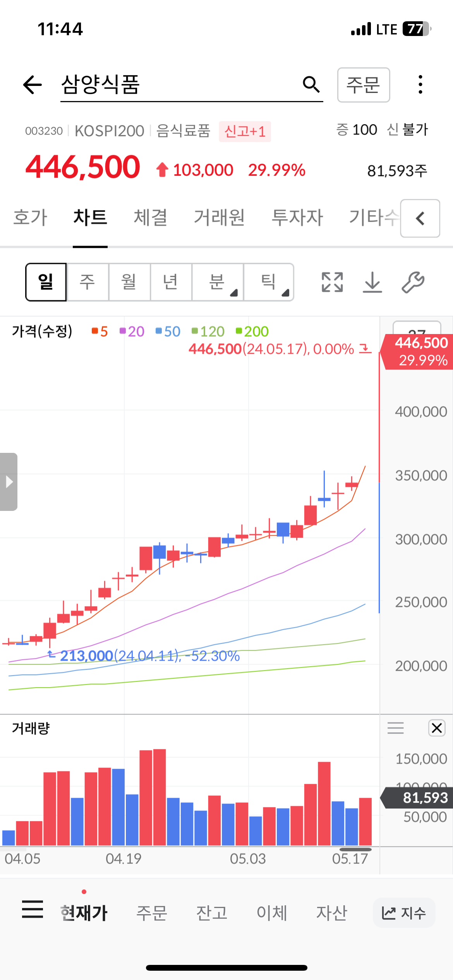Switch to the 호가 tab

click(x=30, y=218)
